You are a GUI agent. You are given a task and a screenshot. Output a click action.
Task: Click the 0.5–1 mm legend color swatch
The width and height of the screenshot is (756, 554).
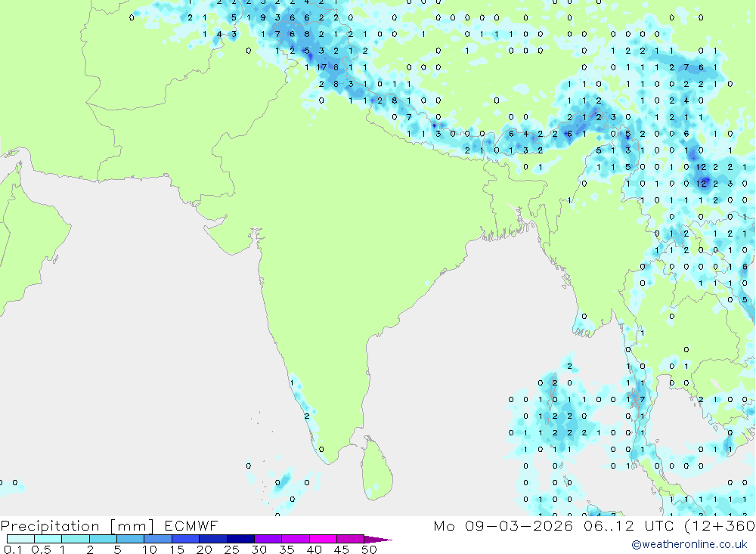[48, 539]
